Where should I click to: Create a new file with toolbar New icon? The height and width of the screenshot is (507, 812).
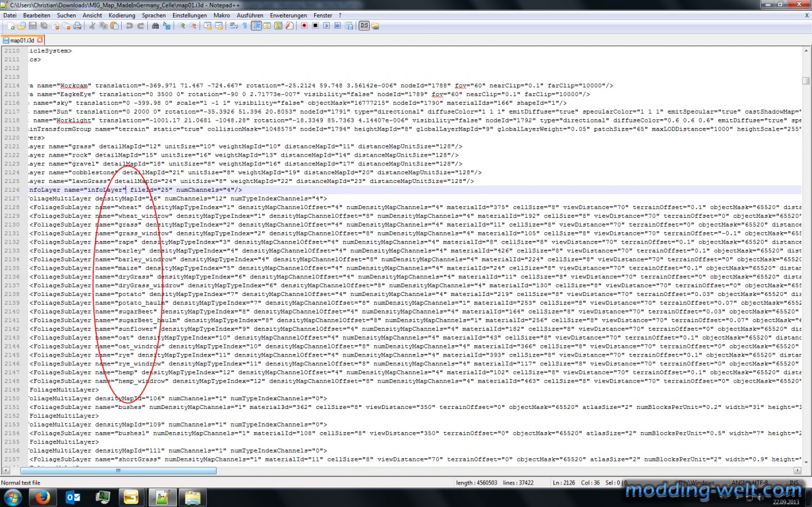click(11, 26)
